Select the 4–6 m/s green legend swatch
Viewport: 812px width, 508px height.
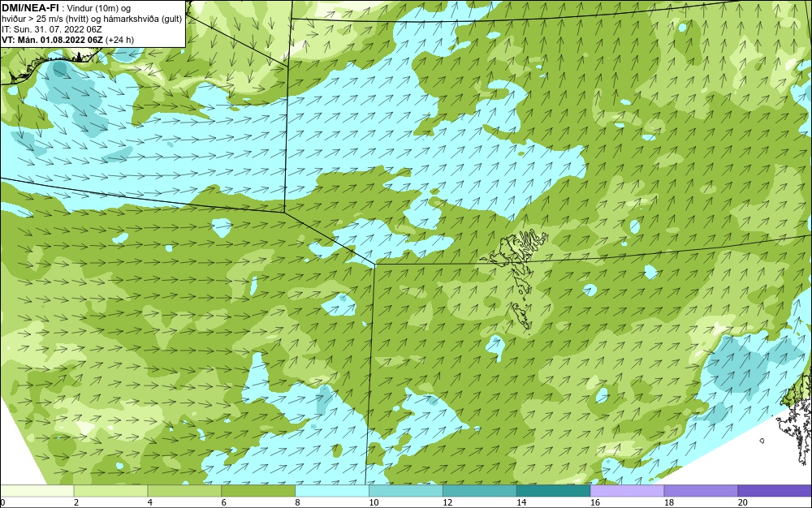[184, 491]
